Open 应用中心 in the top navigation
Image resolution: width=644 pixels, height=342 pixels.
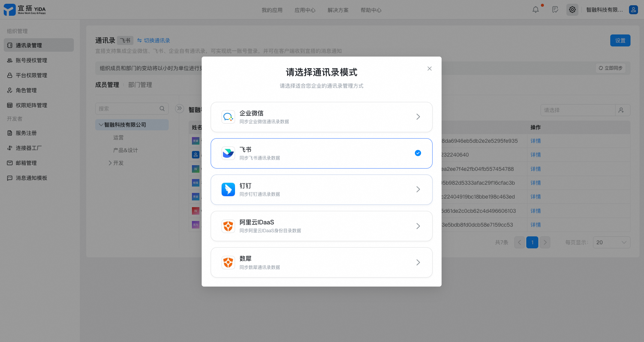pyautogui.click(x=305, y=10)
